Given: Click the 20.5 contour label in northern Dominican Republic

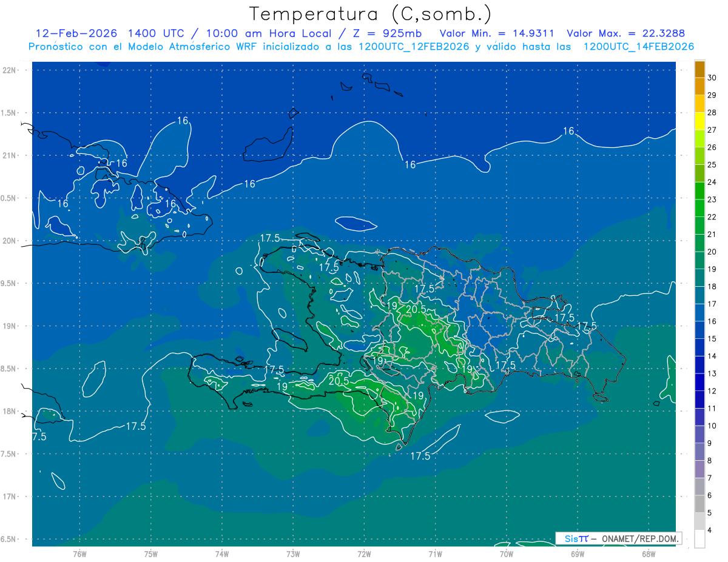Looking at the screenshot, I should (x=416, y=309).
